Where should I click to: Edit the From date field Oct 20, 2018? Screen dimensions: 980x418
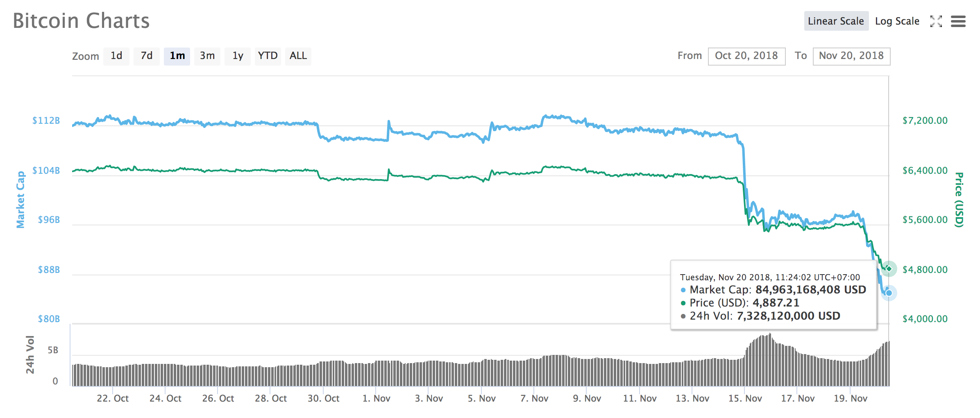746,56
